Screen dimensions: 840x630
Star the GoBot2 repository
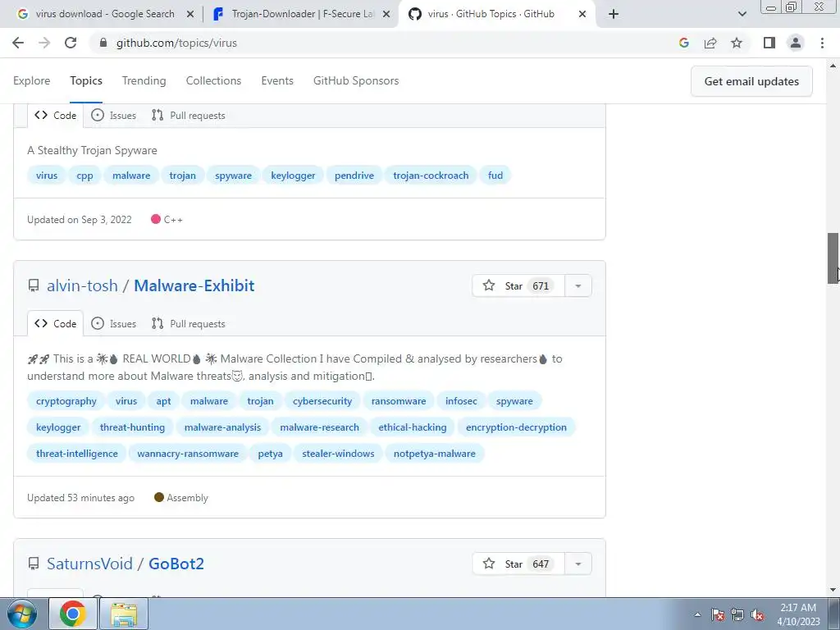click(518, 564)
